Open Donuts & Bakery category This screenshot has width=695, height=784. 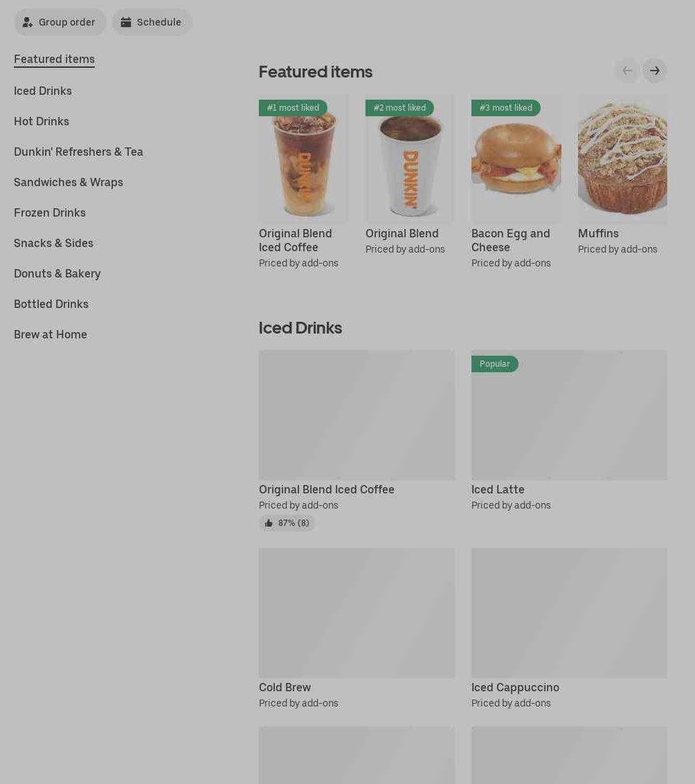tap(57, 274)
